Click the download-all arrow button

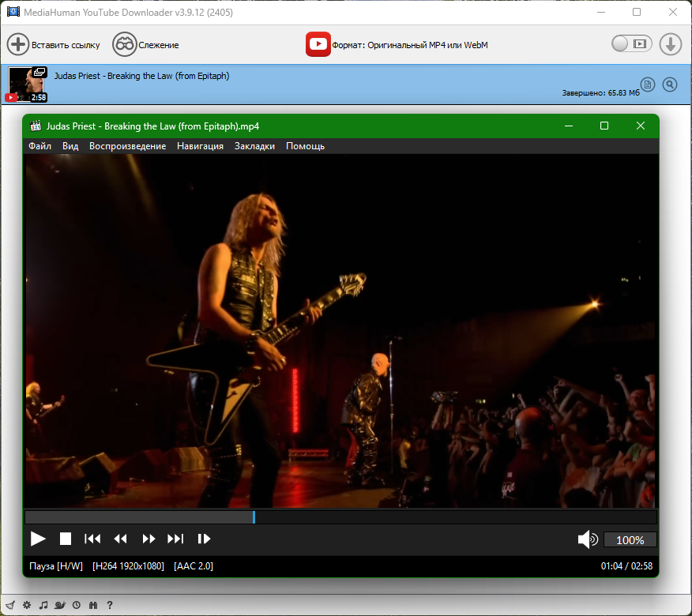coord(671,44)
